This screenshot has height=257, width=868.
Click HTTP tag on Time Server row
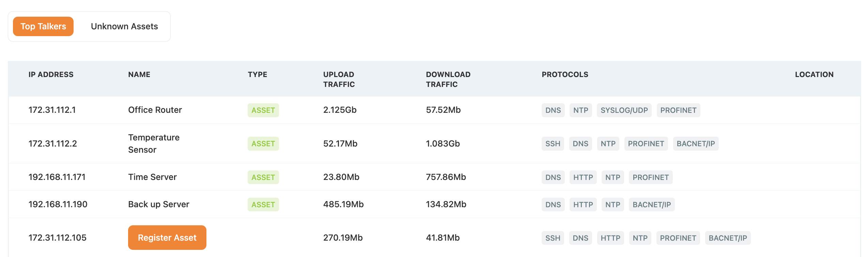click(583, 178)
